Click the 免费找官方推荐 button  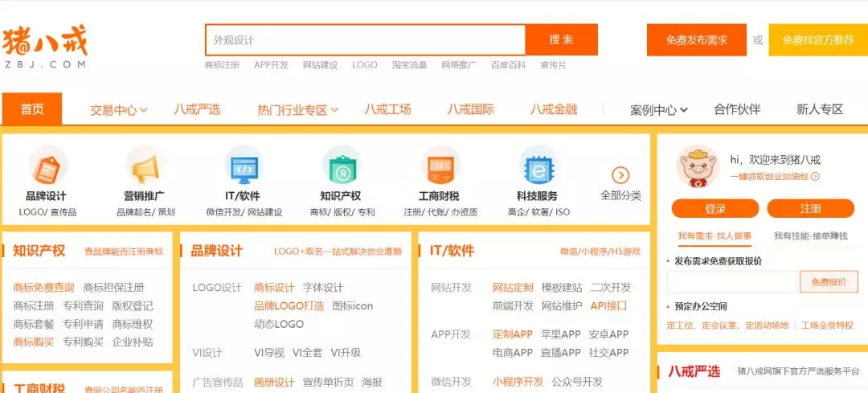click(818, 40)
